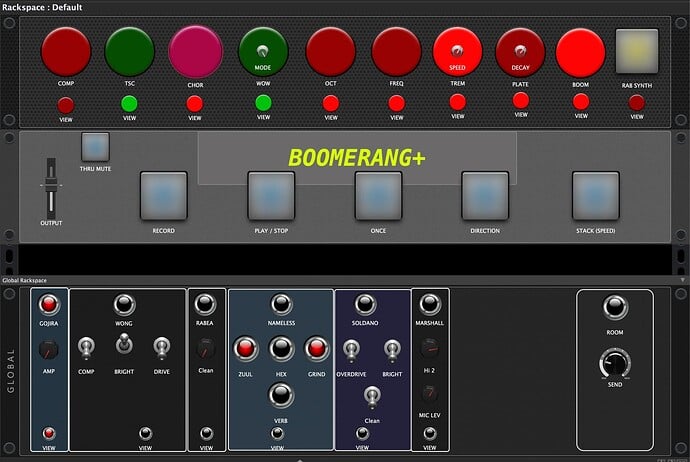Click the Rackspace : Default title
The height and width of the screenshot is (462, 690).
42,7
